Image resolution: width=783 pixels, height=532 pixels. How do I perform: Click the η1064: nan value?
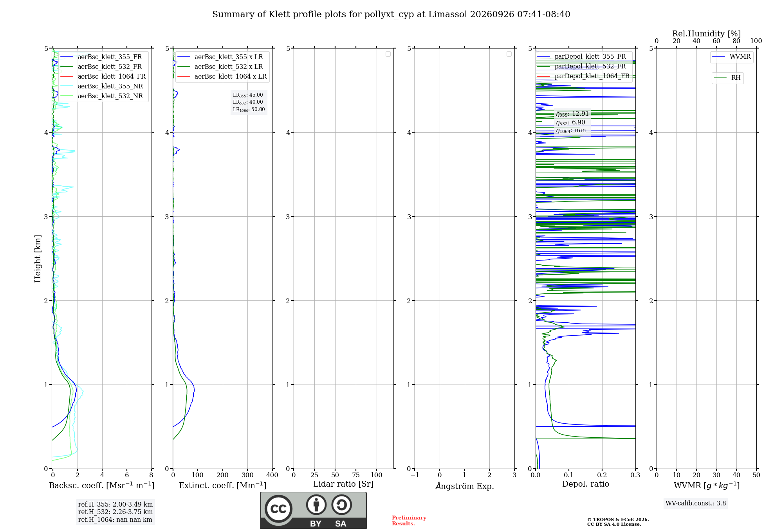[571, 131]
